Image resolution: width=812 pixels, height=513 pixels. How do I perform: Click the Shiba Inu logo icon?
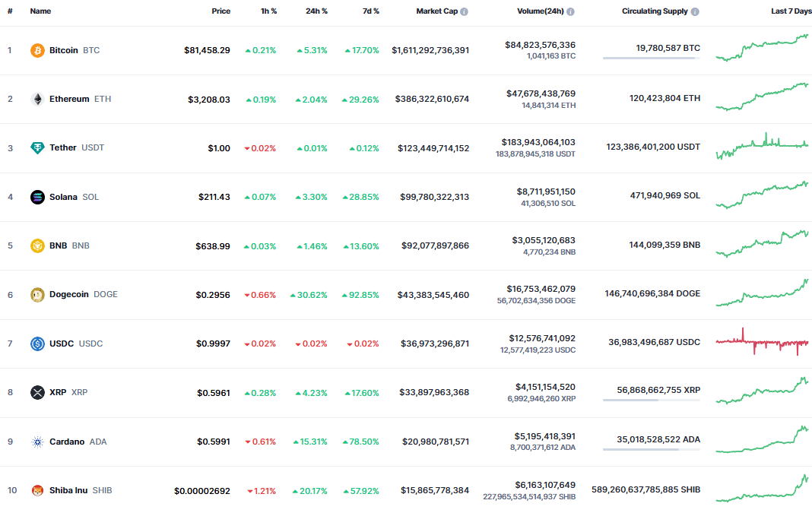click(37, 490)
